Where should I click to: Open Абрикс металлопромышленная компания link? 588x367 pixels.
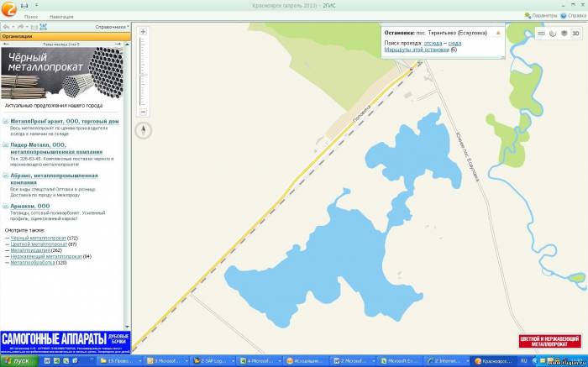point(54,179)
